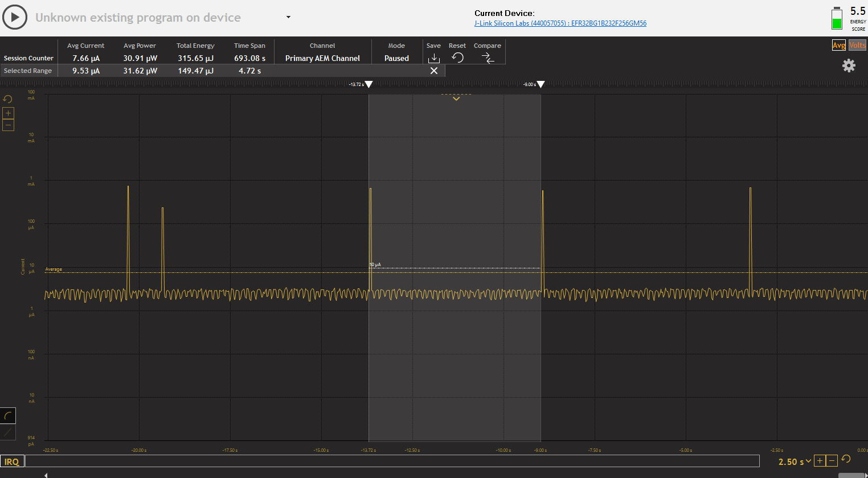
Task: Clear the Selected Range with the X
Action: pyautogui.click(x=433, y=70)
